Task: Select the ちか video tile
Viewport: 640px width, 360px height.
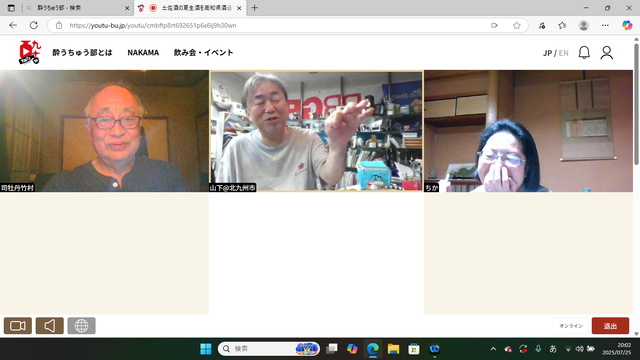Action: coord(528,131)
